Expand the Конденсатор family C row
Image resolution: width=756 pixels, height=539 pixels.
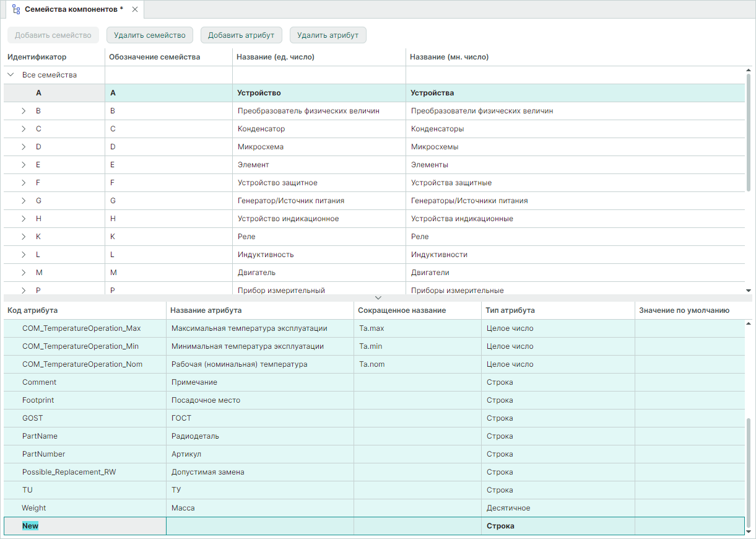point(24,129)
